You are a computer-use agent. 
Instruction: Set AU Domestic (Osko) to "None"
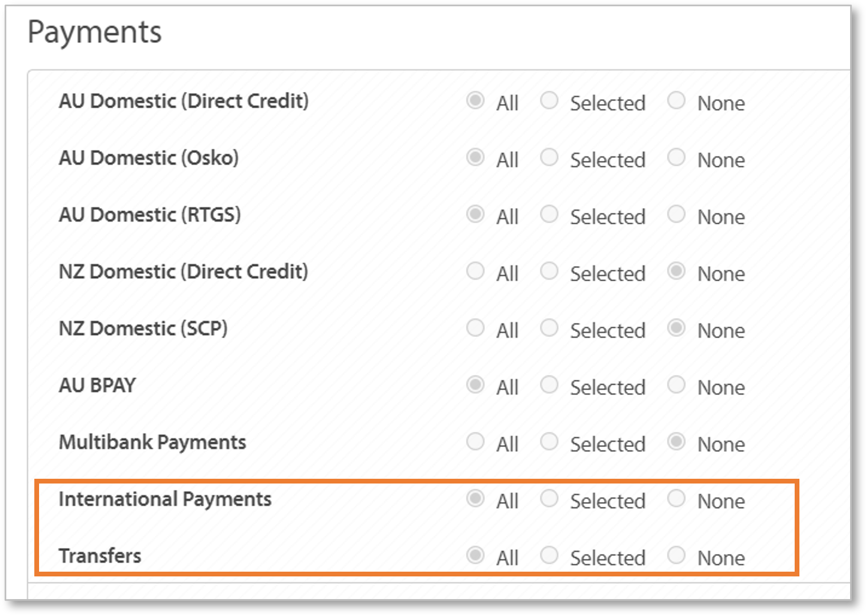point(676,157)
